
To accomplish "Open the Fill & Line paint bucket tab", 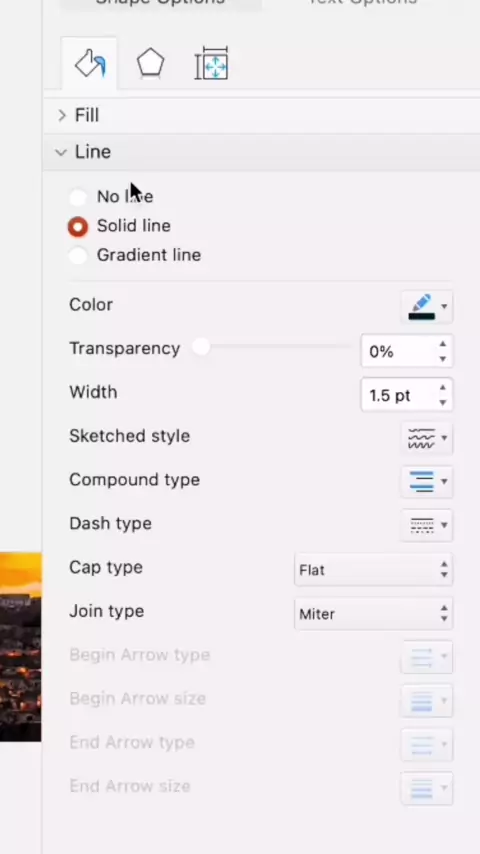I will tap(90, 64).
